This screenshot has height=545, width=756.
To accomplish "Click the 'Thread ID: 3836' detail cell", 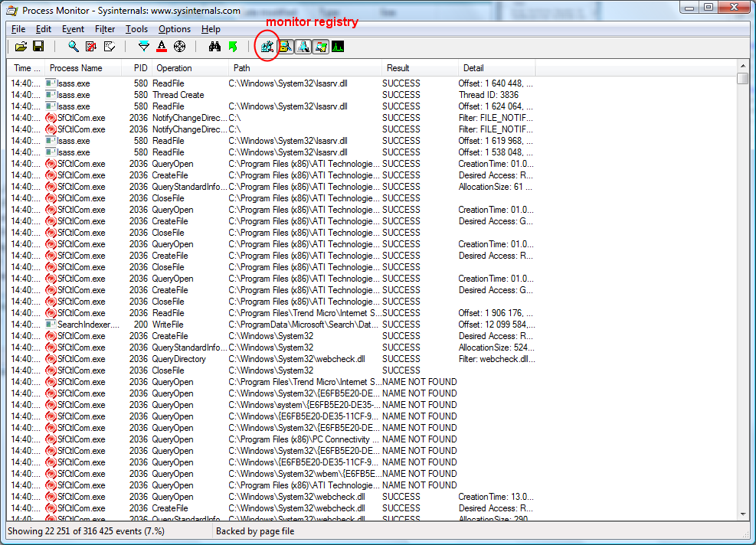I will (489, 95).
